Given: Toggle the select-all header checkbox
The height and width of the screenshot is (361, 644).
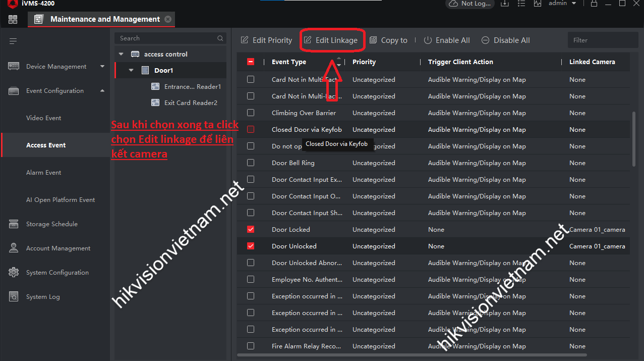Looking at the screenshot, I should coord(251,62).
